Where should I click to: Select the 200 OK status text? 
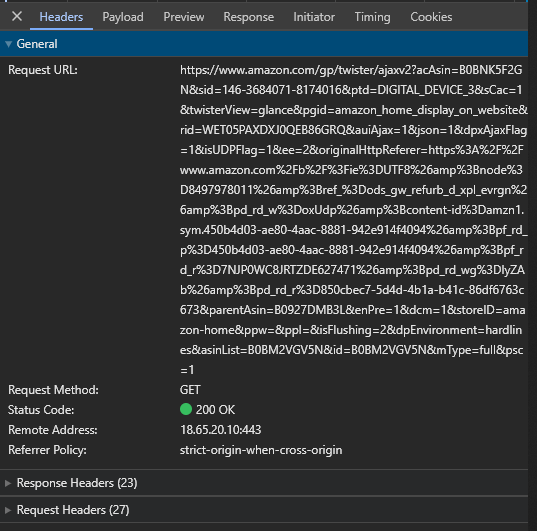[x=215, y=410]
